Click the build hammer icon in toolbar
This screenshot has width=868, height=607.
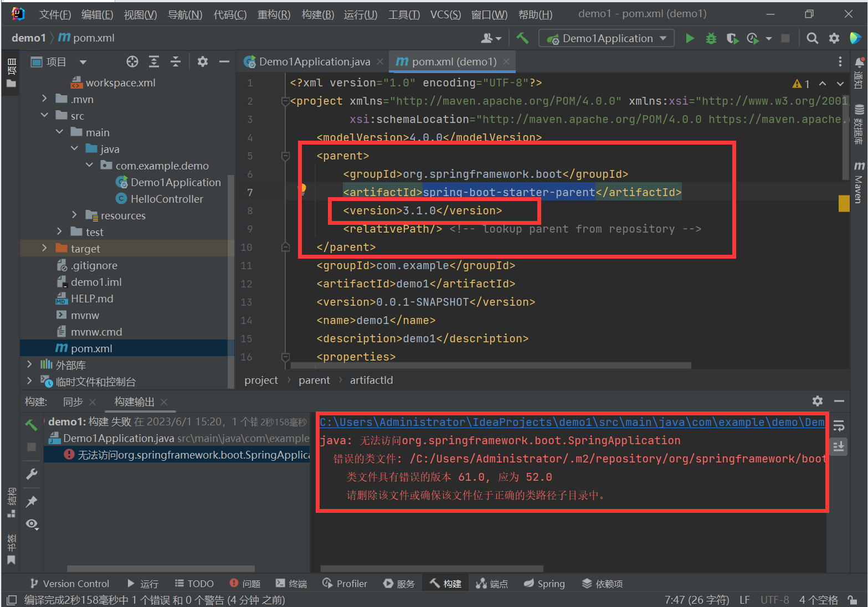(522, 38)
